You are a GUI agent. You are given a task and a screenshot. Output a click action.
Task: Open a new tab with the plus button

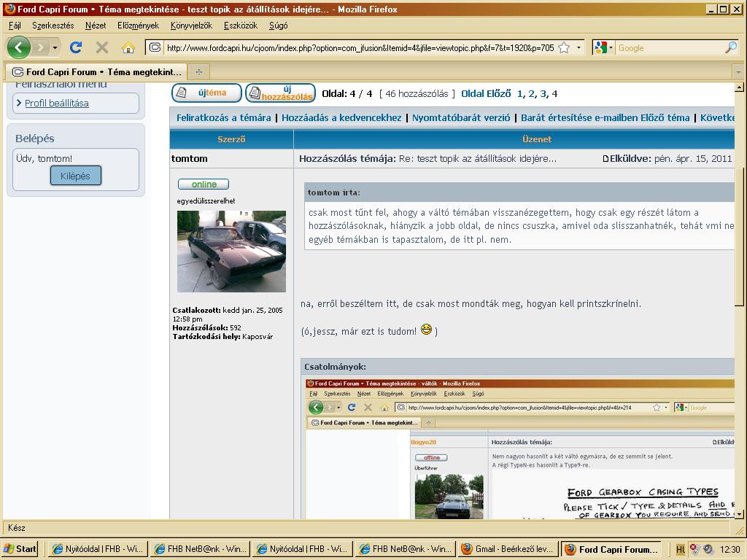[x=198, y=72]
